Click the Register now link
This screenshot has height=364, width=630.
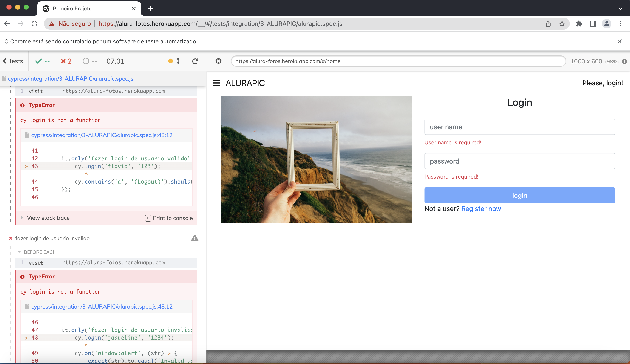(x=481, y=208)
